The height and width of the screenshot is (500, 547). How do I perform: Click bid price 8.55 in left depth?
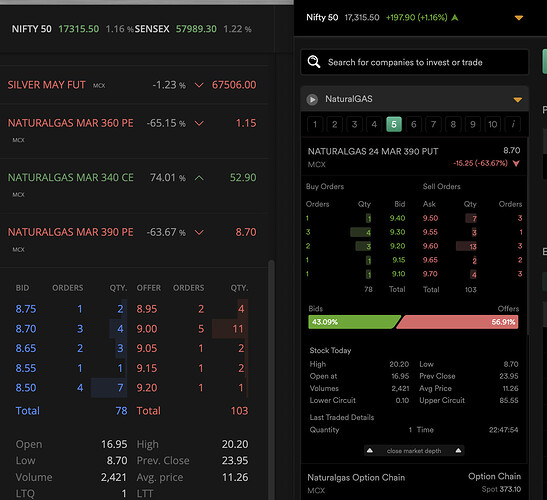pyautogui.click(x=26, y=368)
